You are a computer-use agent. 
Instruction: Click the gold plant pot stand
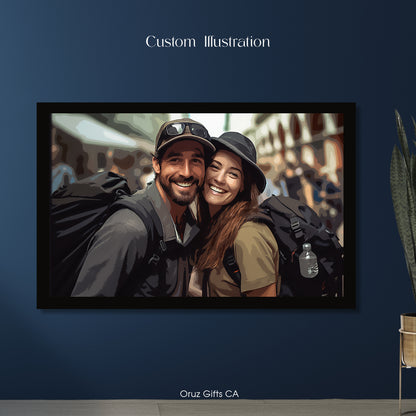(x=407, y=363)
